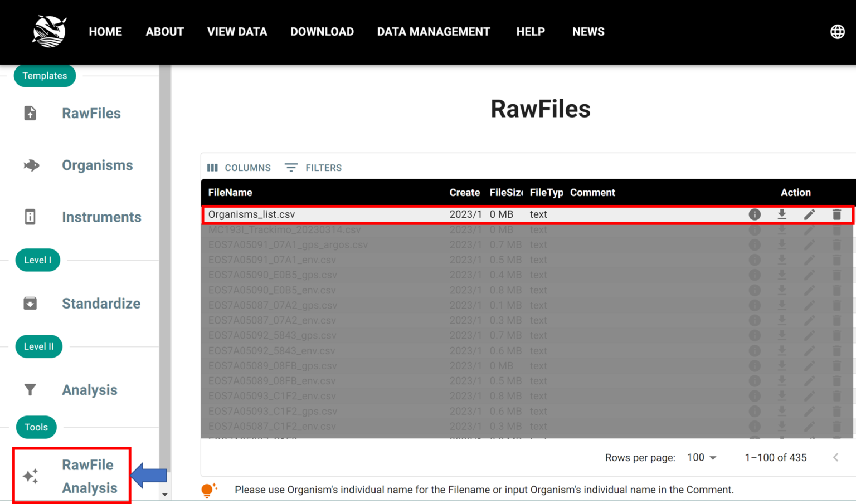Screen dimensions: 856x504
Task: Open info details for Organisms_list.csv
Action: coord(755,214)
